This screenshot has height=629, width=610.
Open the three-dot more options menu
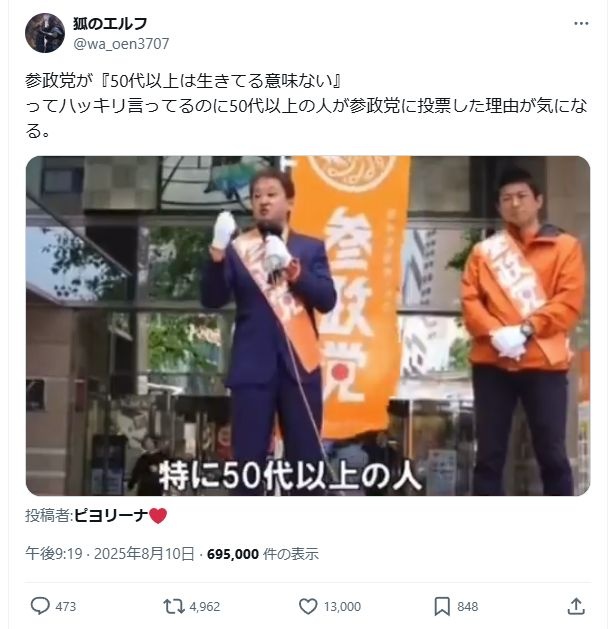click(x=581, y=24)
